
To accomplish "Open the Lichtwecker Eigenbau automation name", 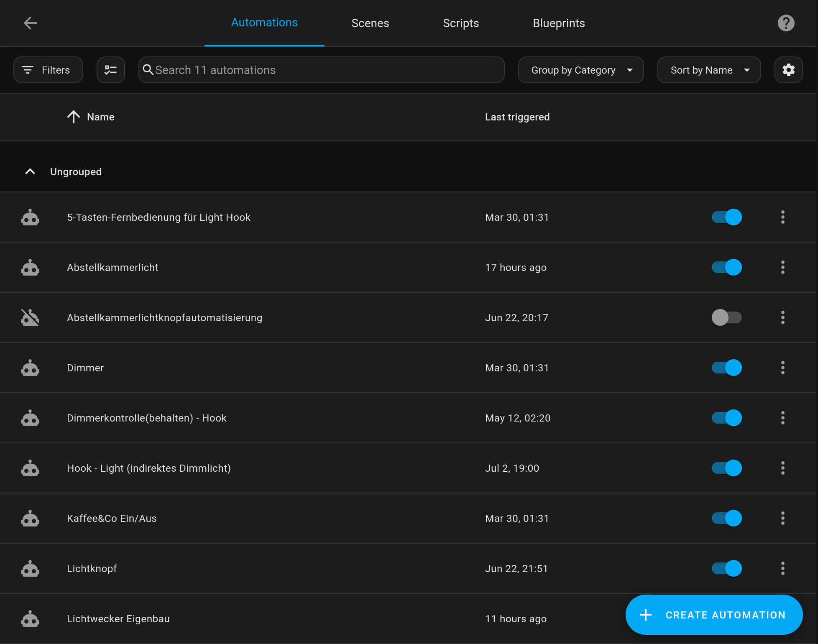I will pos(118,619).
